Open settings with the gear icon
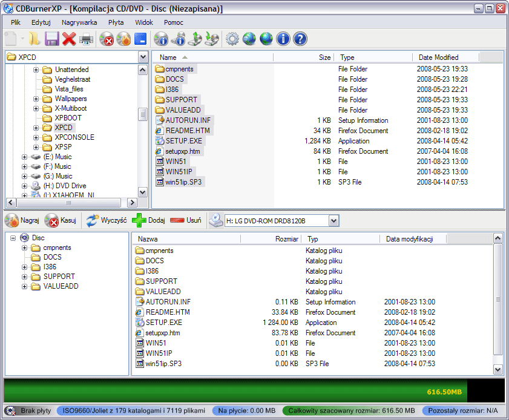This screenshot has width=509, height=420. point(232,39)
